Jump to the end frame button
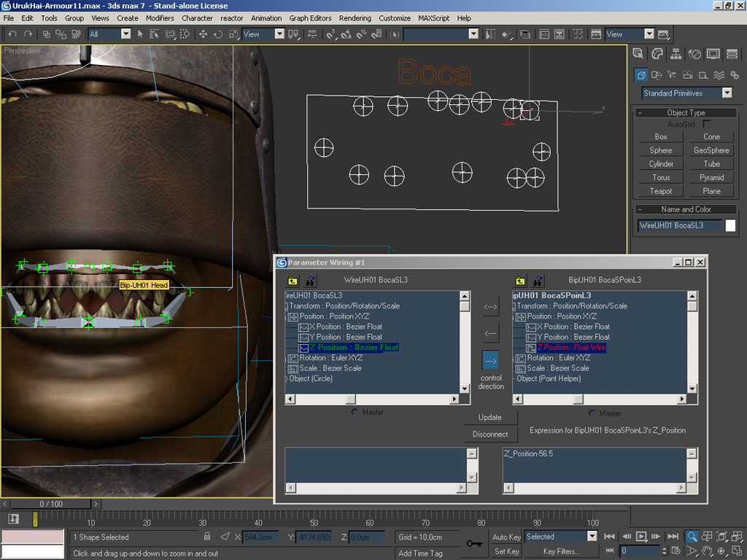The height and width of the screenshot is (560, 747). (673, 536)
